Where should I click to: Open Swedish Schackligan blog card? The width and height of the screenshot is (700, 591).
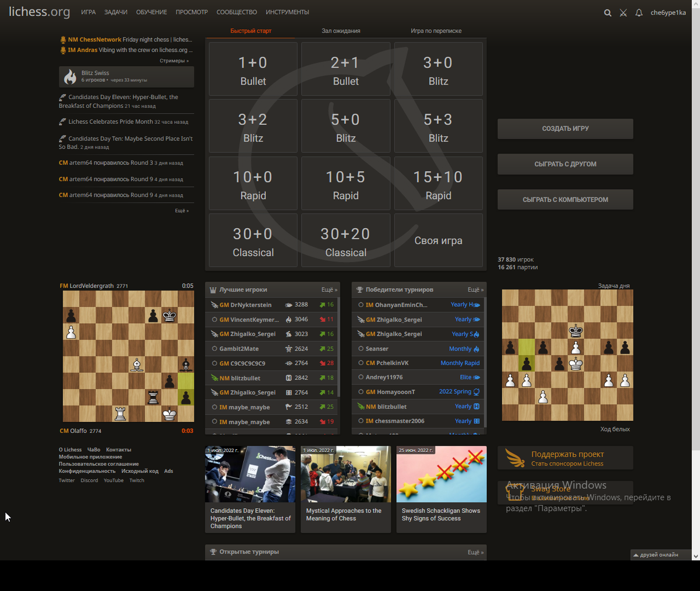tap(442, 489)
